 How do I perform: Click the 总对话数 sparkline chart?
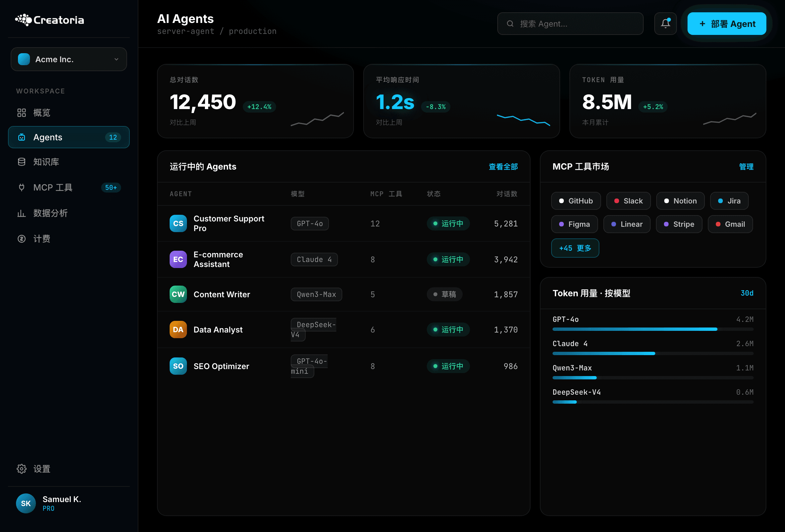click(x=317, y=119)
